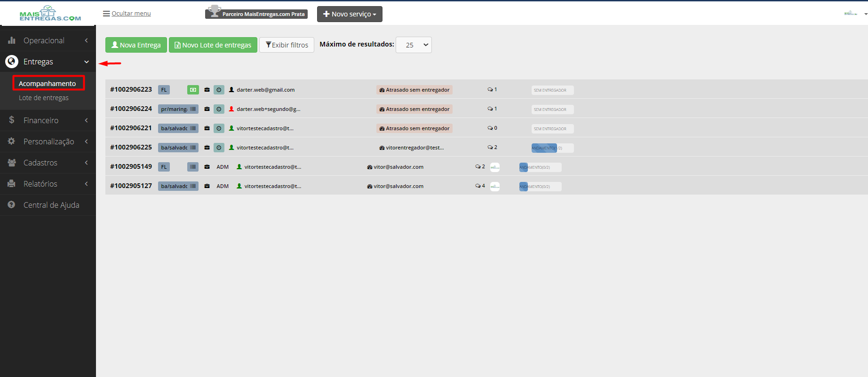Open the user account menu arrow
The width and height of the screenshot is (868, 377).
(x=866, y=14)
